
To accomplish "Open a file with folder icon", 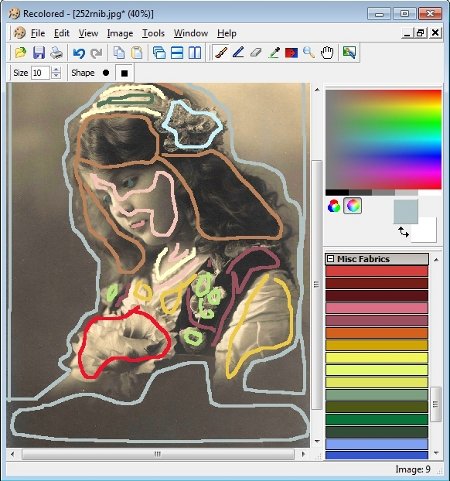I will click(x=21, y=53).
